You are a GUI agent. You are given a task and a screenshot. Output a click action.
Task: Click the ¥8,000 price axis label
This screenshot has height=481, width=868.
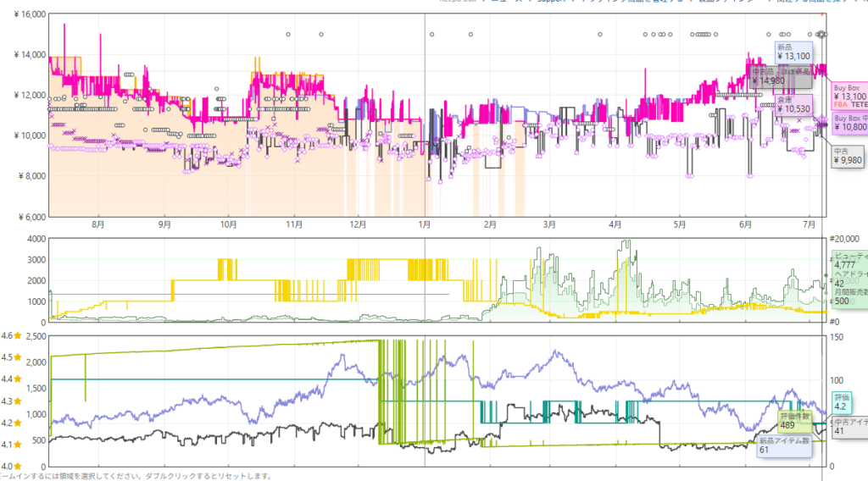click(x=32, y=176)
